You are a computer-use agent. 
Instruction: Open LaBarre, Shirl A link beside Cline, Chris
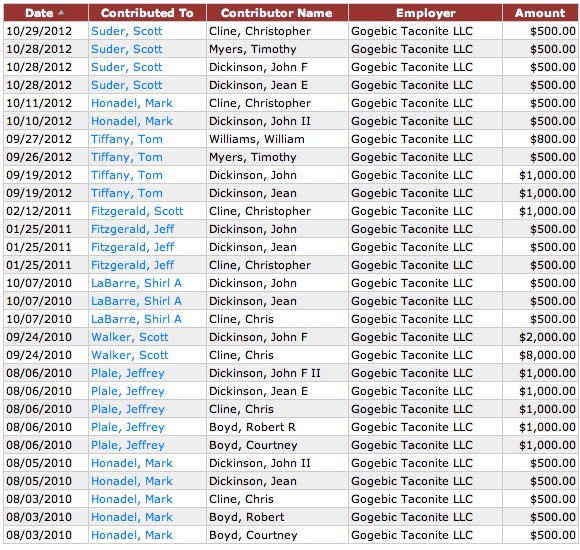click(136, 319)
